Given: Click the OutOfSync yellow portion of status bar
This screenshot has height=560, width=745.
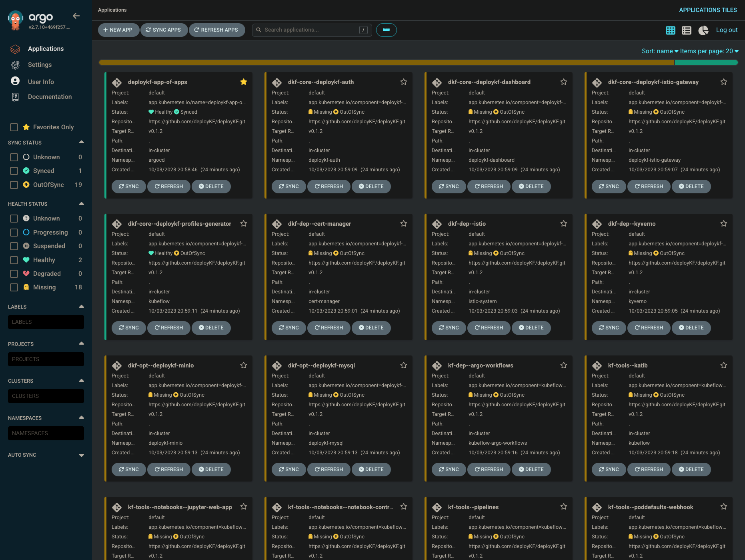Looking at the screenshot, I should point(387,62).
